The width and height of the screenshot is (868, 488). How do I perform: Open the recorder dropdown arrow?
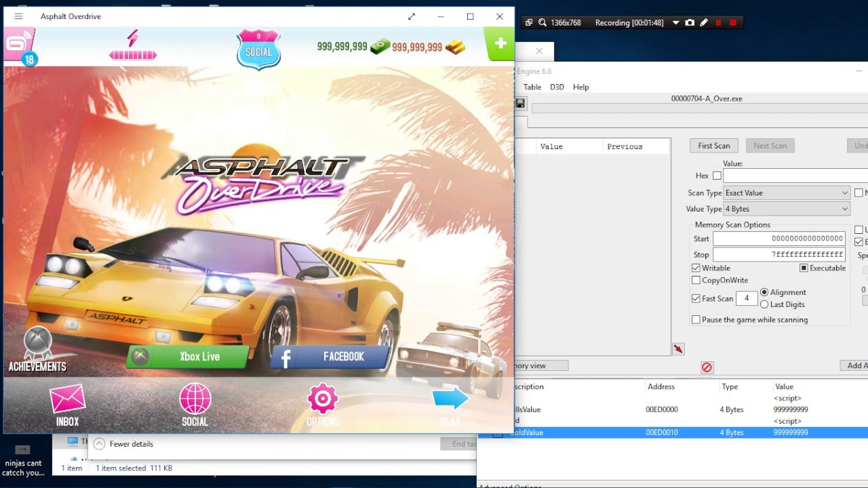(675, 22)
